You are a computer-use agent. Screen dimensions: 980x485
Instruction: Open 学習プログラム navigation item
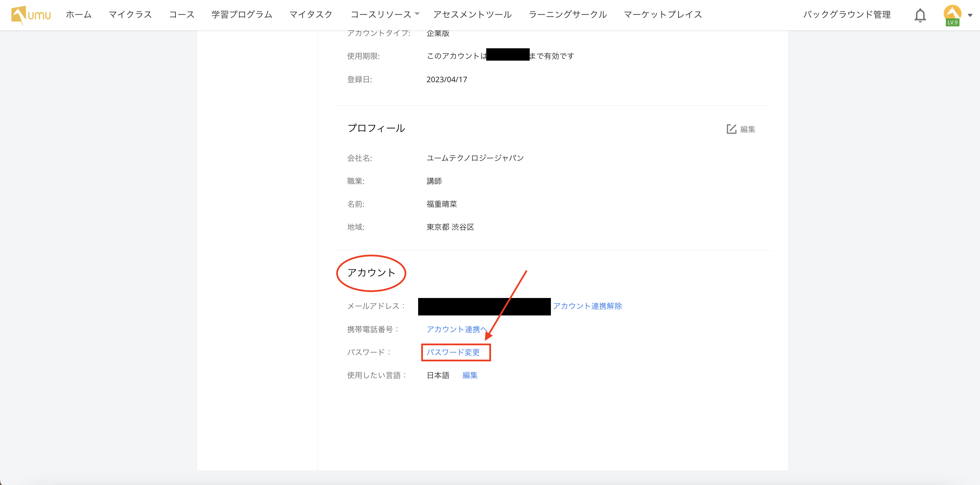[242, 14]
